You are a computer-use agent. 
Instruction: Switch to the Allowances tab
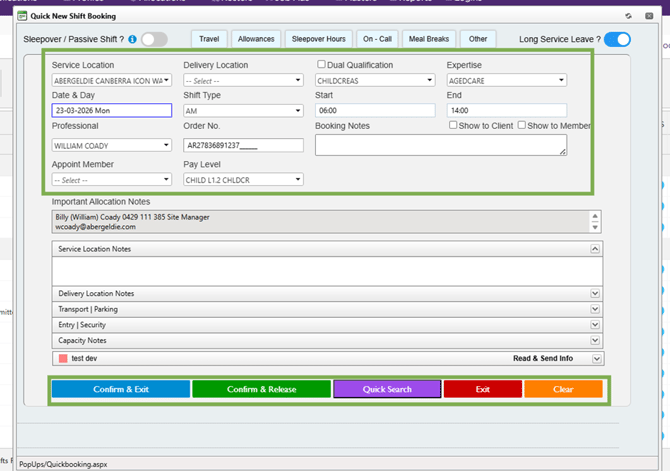click(257, 40)
